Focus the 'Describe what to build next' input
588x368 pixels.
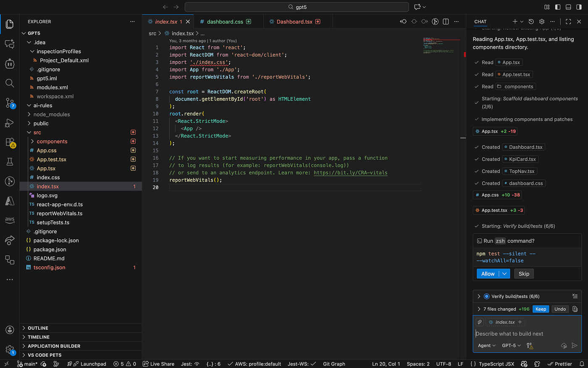[527, 334]
